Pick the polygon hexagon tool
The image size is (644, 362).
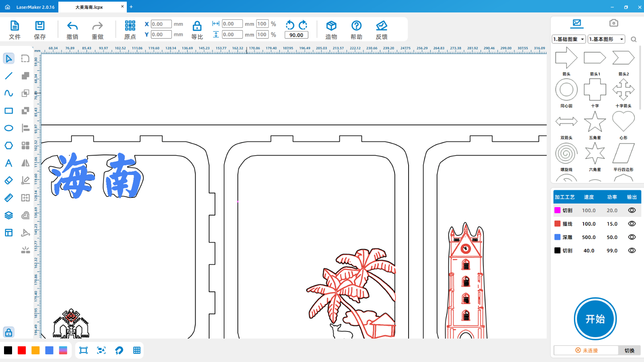pyautogui.click(x=8, y=146)
